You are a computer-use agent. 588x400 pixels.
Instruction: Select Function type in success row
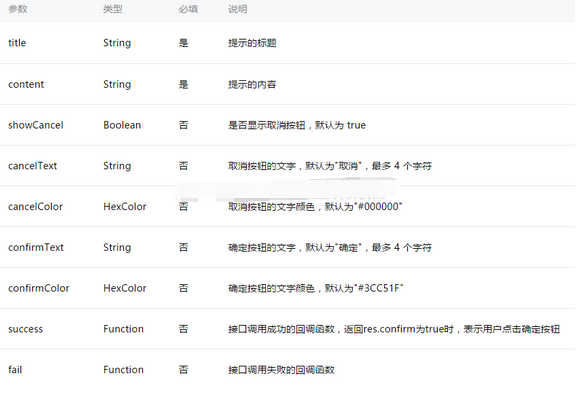tap(123, 329)
